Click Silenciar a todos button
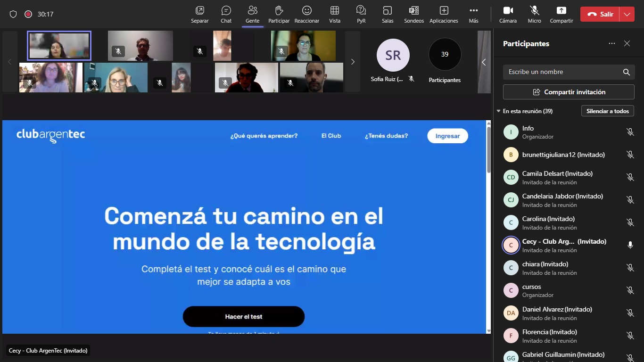 click(x=608, y=111)
